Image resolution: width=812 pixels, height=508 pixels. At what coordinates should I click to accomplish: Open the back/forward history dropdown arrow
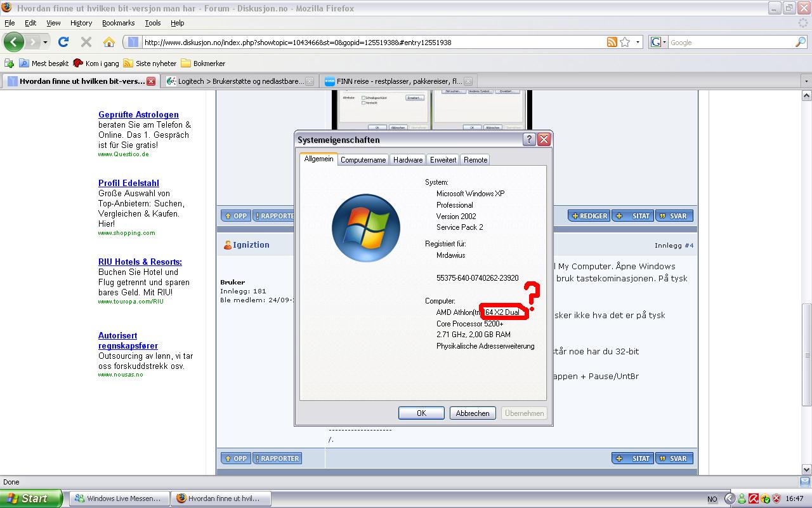click(x=45, y=43)
